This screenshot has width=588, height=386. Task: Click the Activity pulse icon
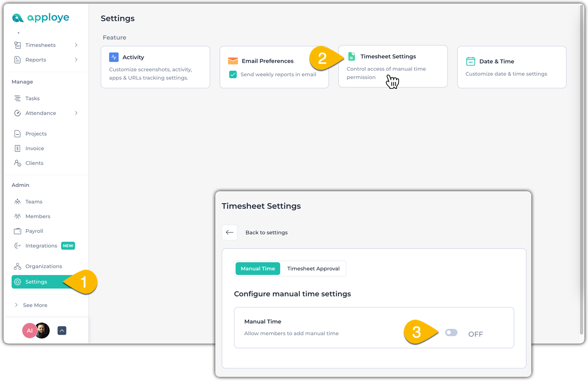114,57
